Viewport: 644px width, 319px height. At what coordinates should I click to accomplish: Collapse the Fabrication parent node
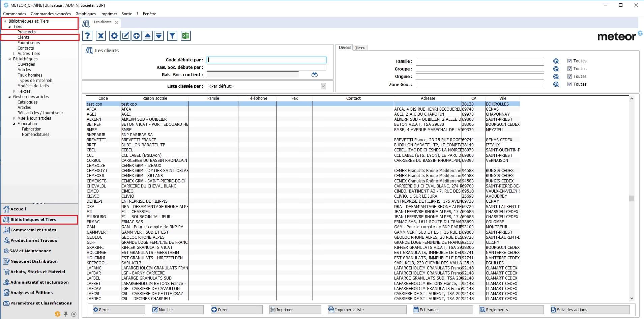point(14,124)
